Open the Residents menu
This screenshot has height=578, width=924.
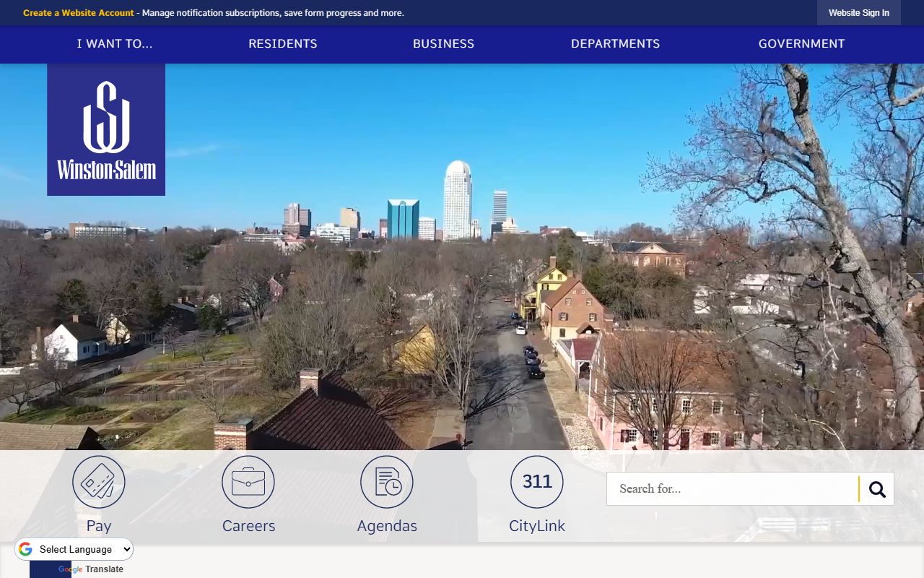pyautogui.click(x=283, y=44)
